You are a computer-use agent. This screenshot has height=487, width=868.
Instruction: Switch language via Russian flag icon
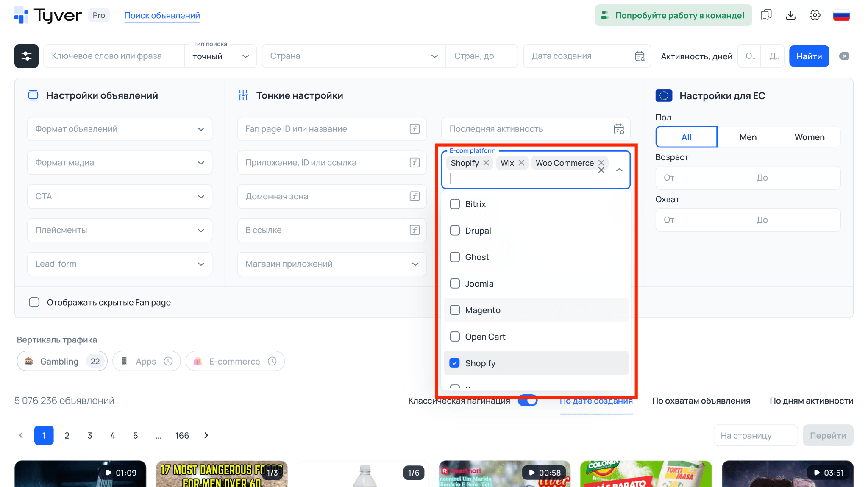coord(841,15)
